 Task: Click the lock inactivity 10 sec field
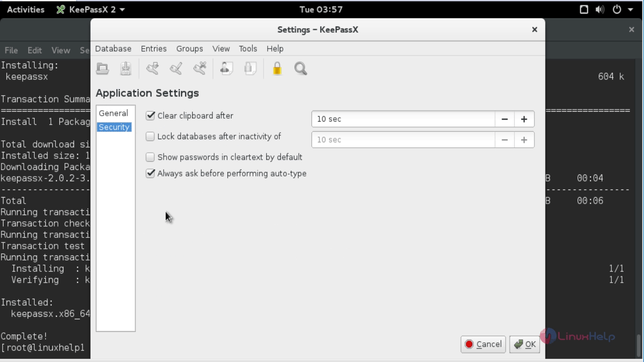tap(403, 140)
